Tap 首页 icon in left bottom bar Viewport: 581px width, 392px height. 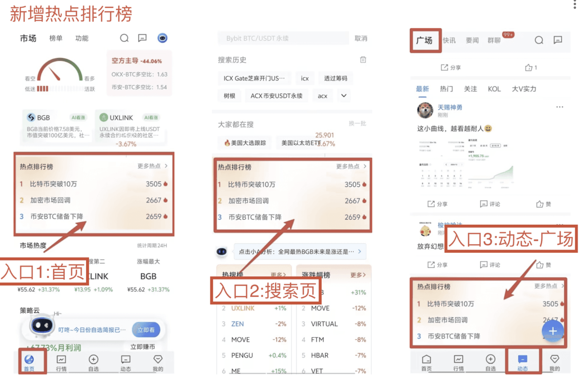coord(29,363)
